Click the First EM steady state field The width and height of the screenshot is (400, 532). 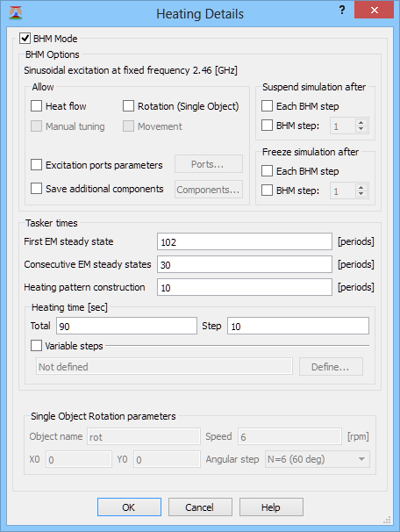point(245,241)
